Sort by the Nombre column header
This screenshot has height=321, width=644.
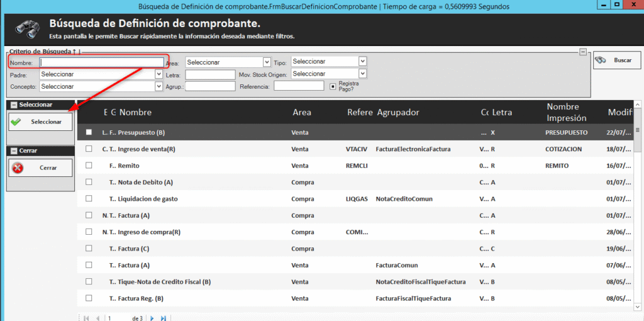pyautogui.click(x=136, y=112)
